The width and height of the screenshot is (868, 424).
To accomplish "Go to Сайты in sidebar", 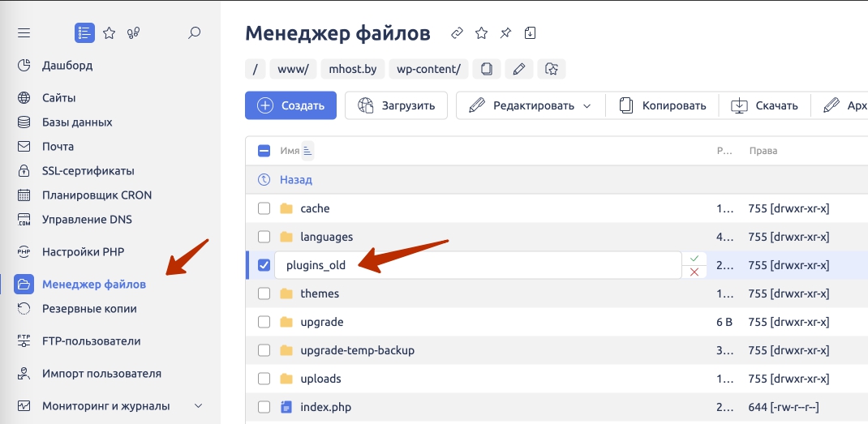I will coord(58,98).
